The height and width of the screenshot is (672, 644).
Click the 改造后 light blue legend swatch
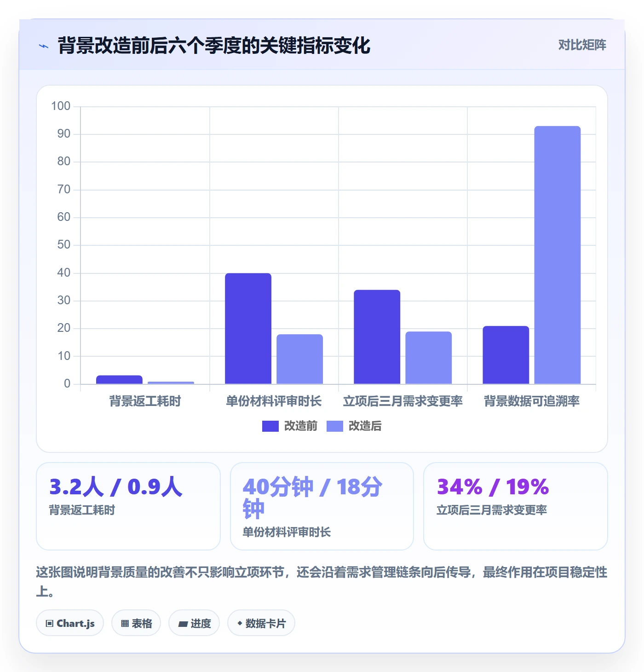pyautogui.click(x=335, y=426)
